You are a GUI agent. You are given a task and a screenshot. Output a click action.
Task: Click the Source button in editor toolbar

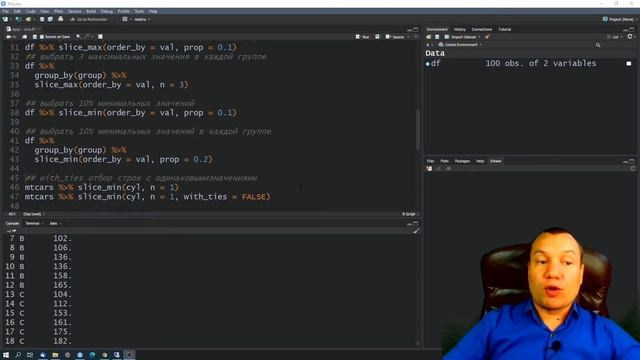click(395, 37)
